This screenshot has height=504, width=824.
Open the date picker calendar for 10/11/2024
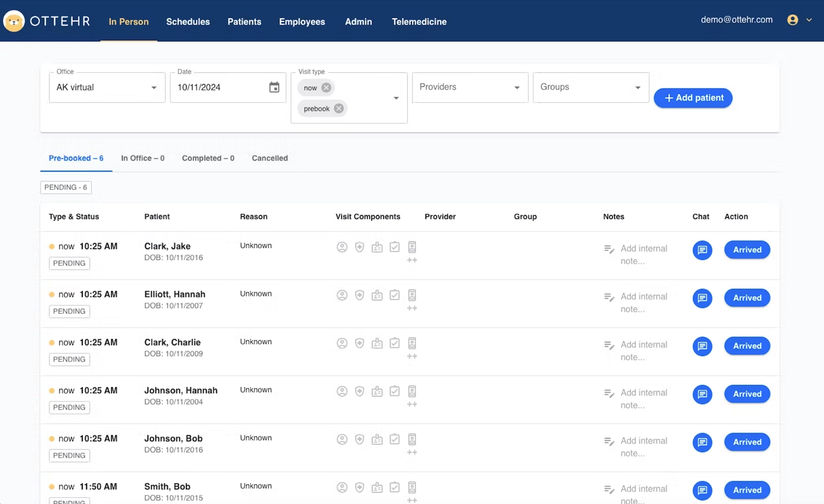pos(274,87)
